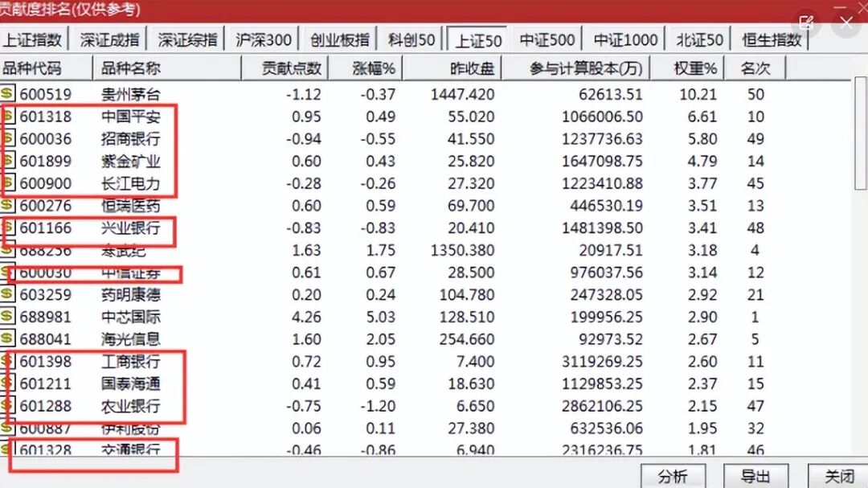Sort by 涨幅% column header
This screenshot has width=868, height=488.
click(x=366, y=68)
